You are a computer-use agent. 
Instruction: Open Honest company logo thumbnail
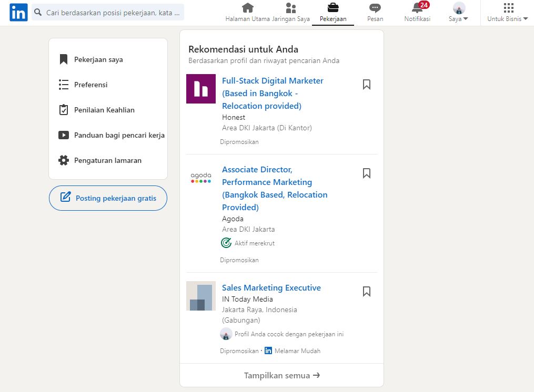click(201, 89)
